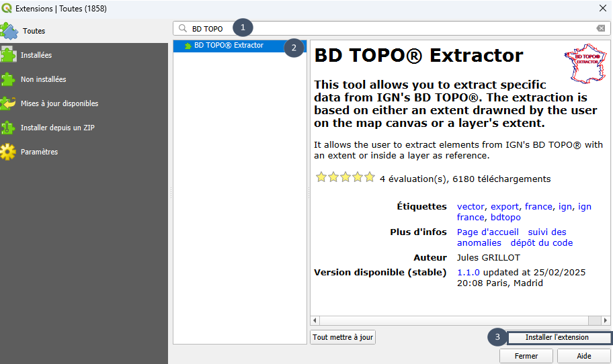Image resolution: width=613 pixels, height=364 pixels.
Task: Select the Toutes puzzle icon
Action: pos(9,31)
